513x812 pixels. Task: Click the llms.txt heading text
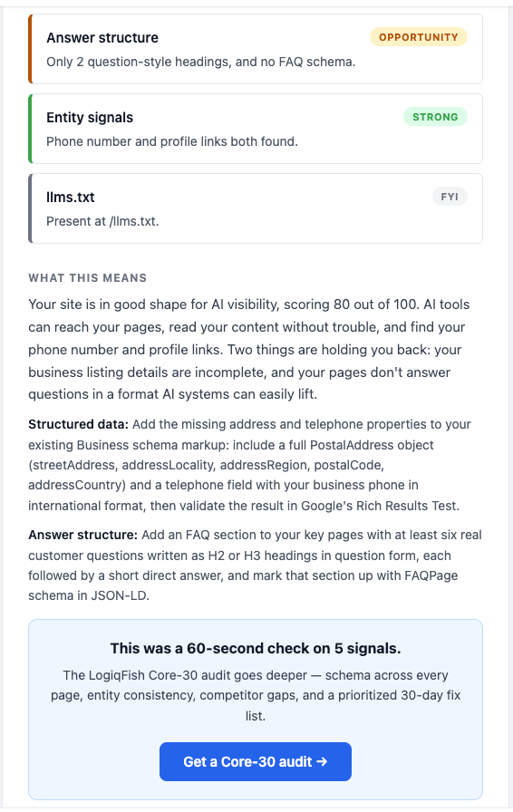pyautogui.click(x=71, y=198)
